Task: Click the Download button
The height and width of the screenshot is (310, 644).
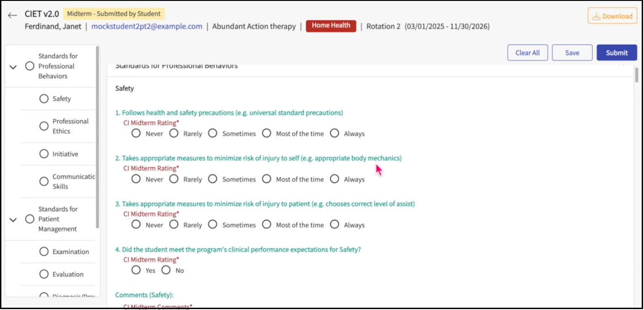Action: coord(612,16)
